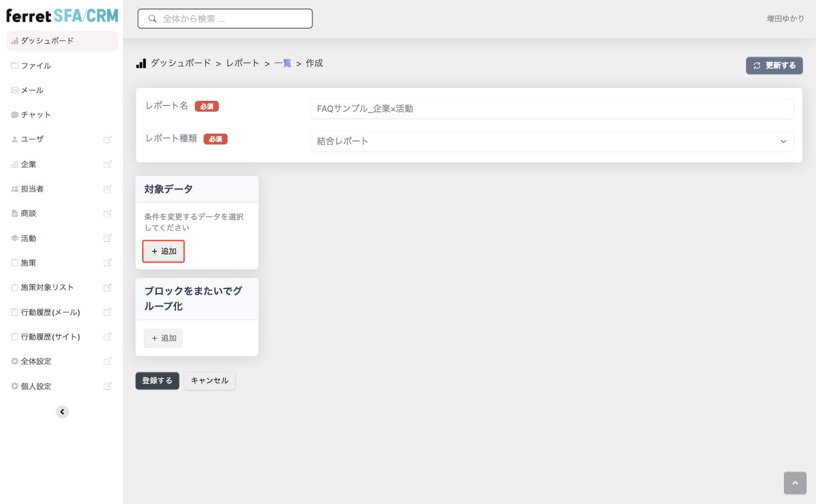This screenshot has width=816, height=504.
Task: Open external link icon beside 企業
Action: (107, 164)
